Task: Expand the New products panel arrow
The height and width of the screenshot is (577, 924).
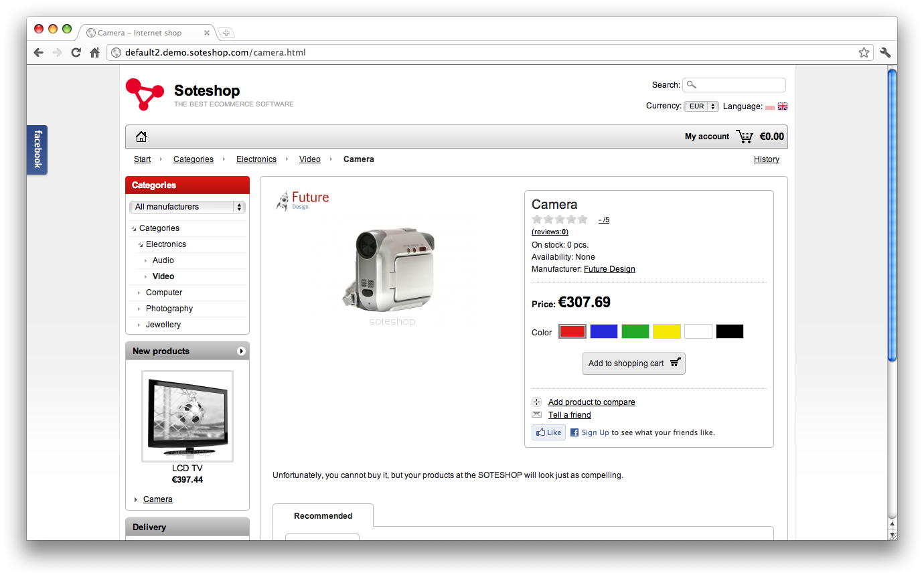Action: click(x=242, y=350)
